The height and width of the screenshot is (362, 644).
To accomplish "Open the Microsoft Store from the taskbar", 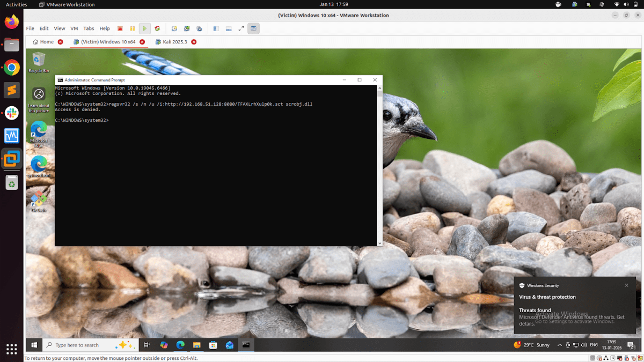I will (213, 345).
